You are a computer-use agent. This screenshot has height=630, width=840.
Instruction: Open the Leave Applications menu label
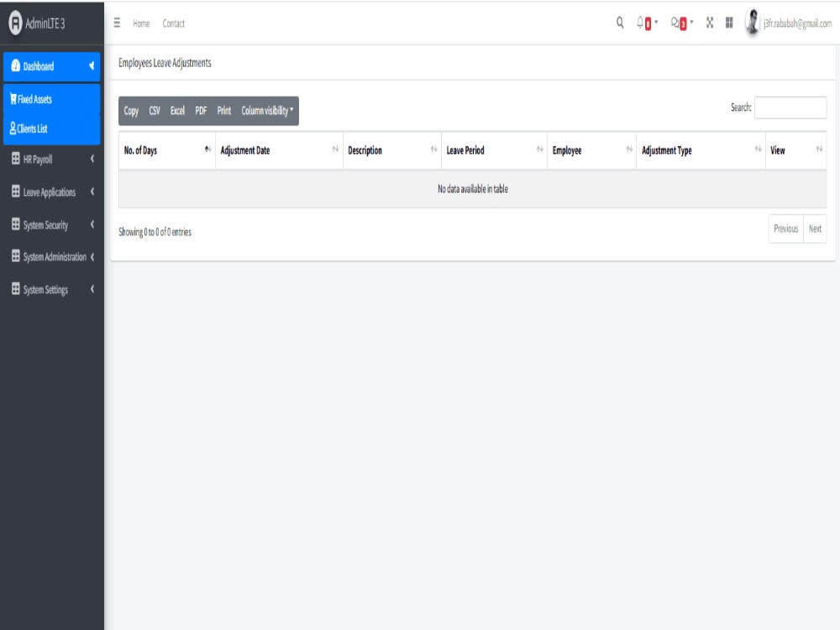point(50,192)
